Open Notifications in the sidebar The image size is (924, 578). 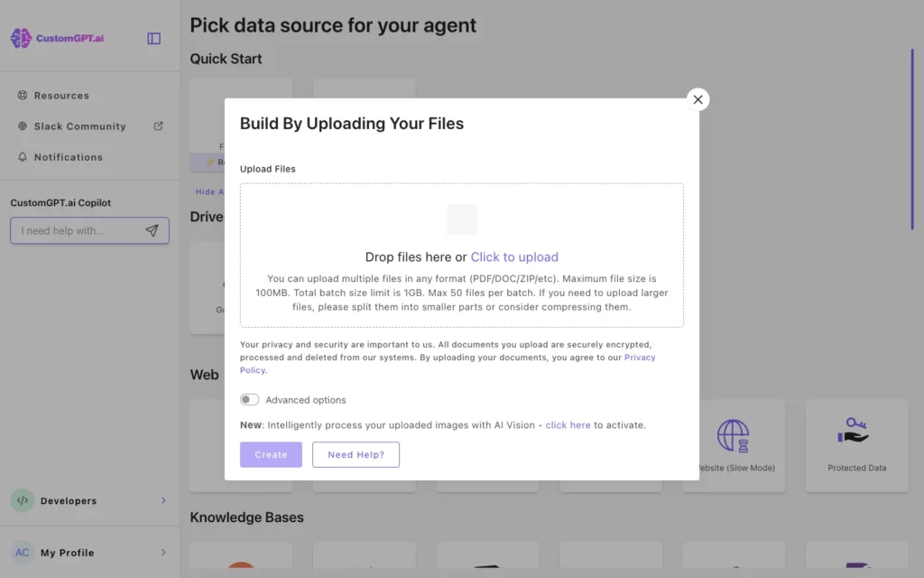68,156
